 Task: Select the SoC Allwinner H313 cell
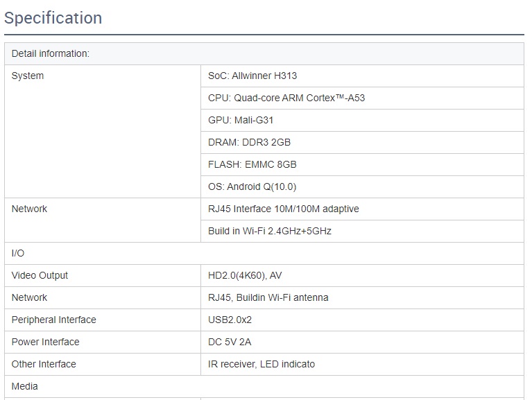(252, 76)
